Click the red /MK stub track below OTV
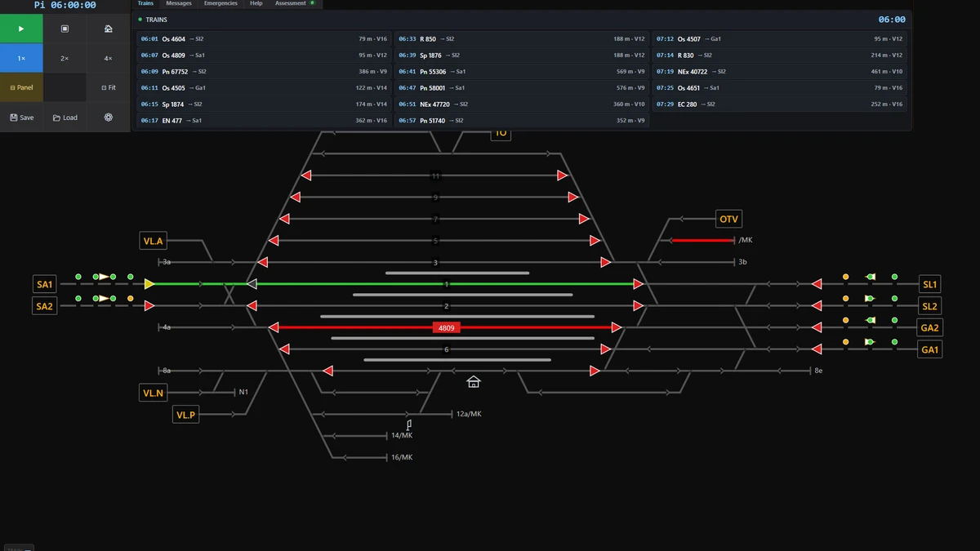980x551 pixels. (702, 240)
